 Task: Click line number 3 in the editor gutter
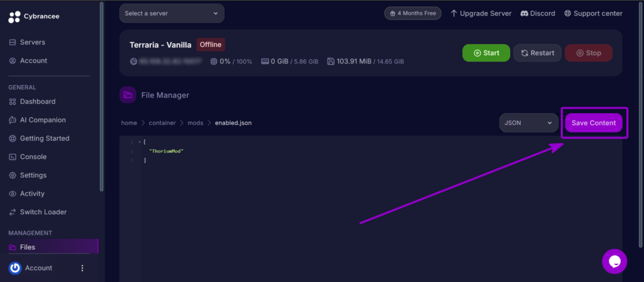click(x=132, y=161)
